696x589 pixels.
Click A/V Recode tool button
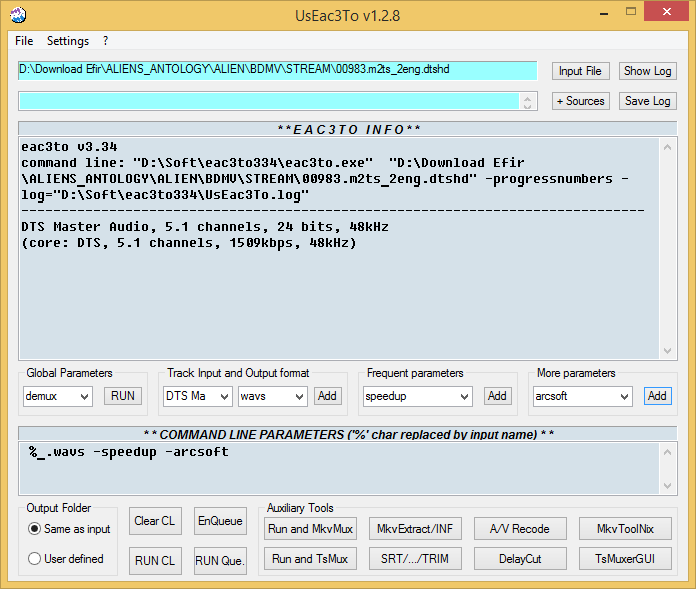point(520,529)
